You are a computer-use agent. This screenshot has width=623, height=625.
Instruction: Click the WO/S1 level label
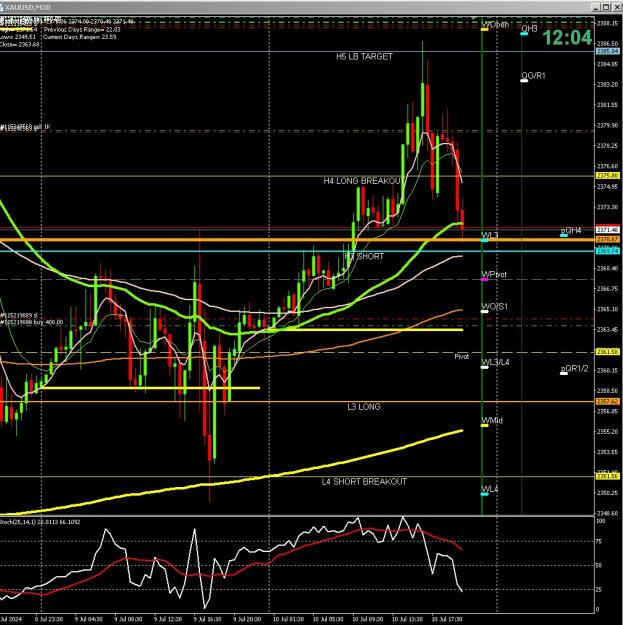495,307
